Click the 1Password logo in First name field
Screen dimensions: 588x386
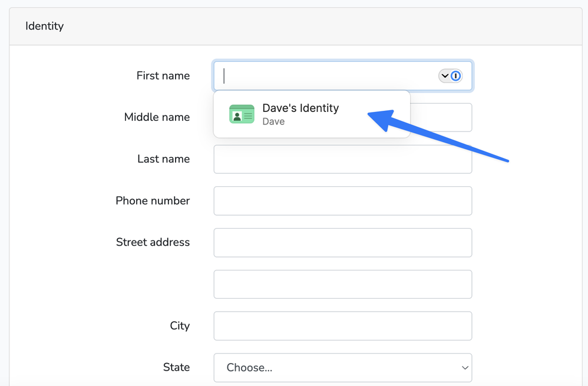pos(455,76)
